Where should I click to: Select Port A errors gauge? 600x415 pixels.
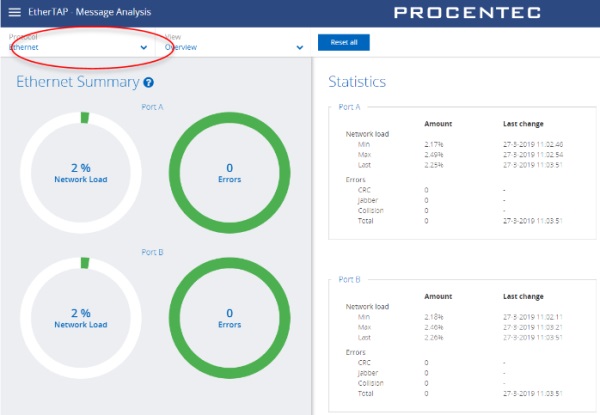point(230,173)
